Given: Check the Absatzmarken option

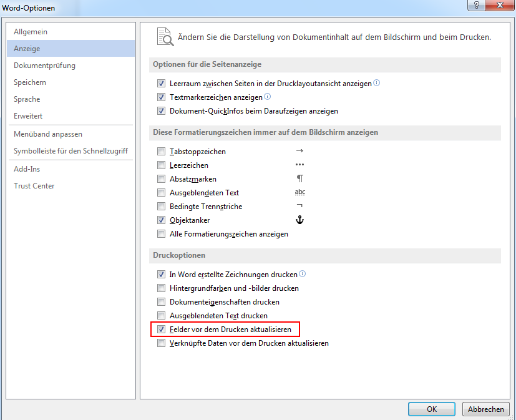Looking at the screenshot, I should 161,178.
